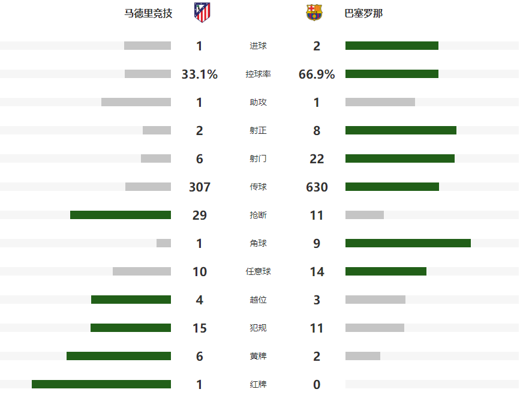Image resolution: width=532 pixels, height=401 pixels.
Task: Choose the 射正 stat row label
Action: click(258, 131)
